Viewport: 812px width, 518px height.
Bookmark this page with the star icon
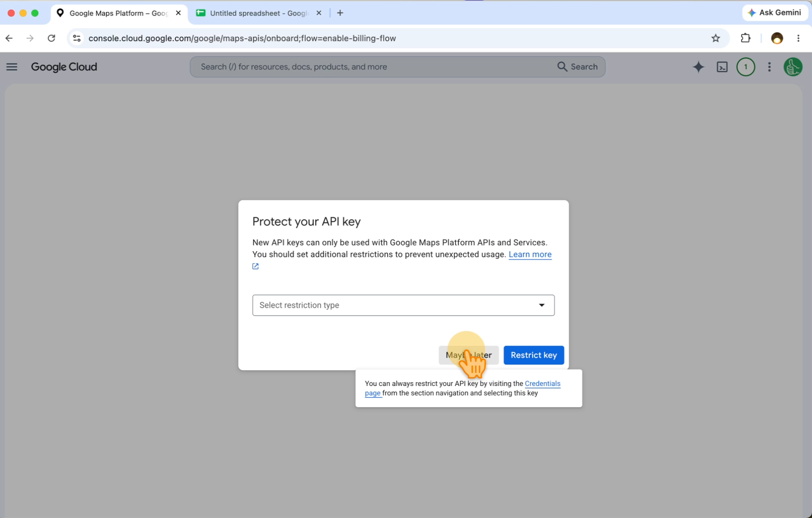pos(716,38)
